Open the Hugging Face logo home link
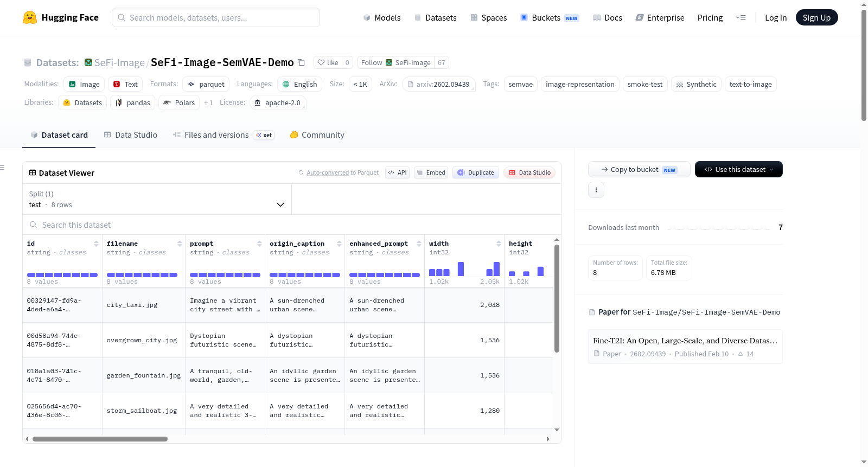This screenshot has height=467, width=868. point(61,17)
